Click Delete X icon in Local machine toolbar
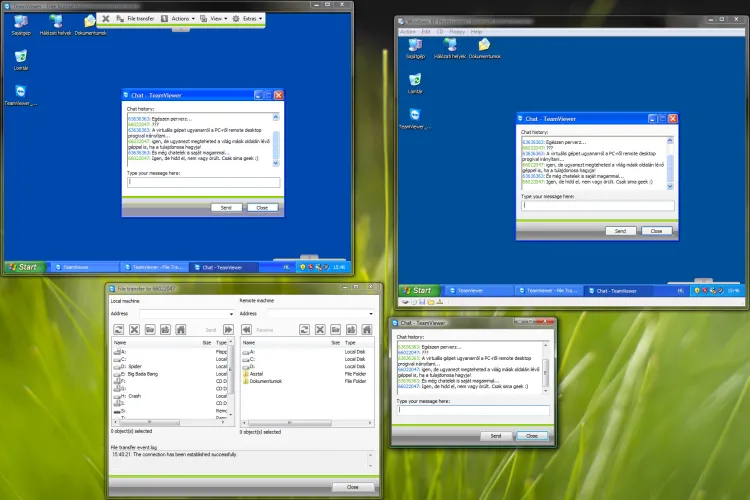Screen dimensions: 750x500 click(x=134, y=330)
